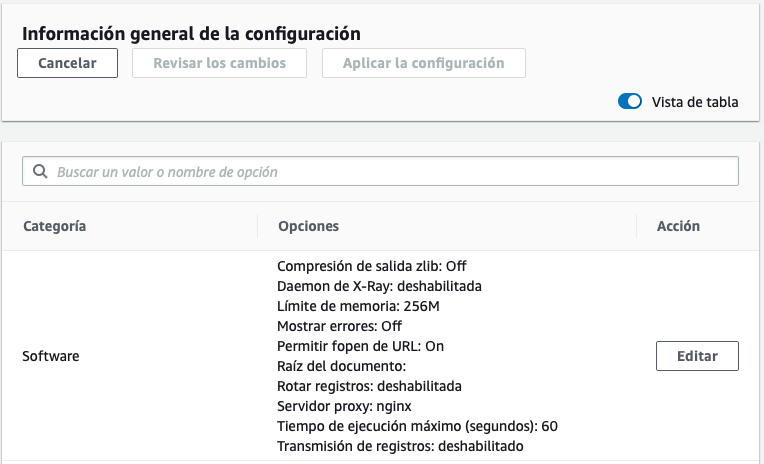
Task: Click the Vista de tabla label
Action: coord(695,102)
